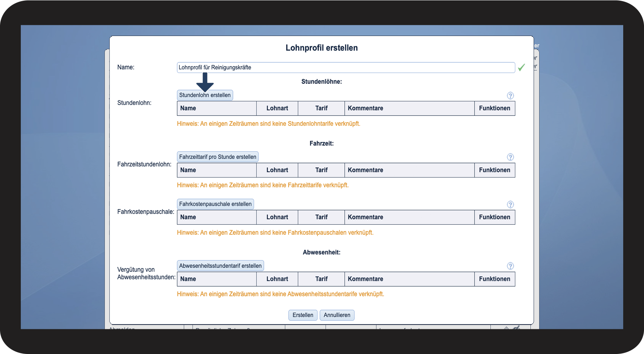Open help icon for Fahrkostenpauschale section
The height and width of the screenshot is (354, 644).
click(510, 205)
